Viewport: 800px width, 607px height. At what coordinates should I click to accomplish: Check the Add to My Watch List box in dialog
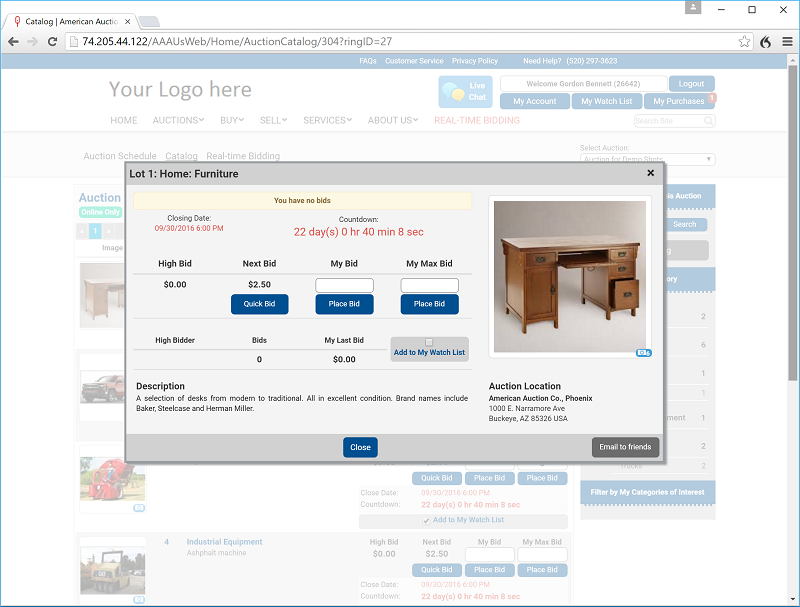pyautogui.click(x=429, y=342)
